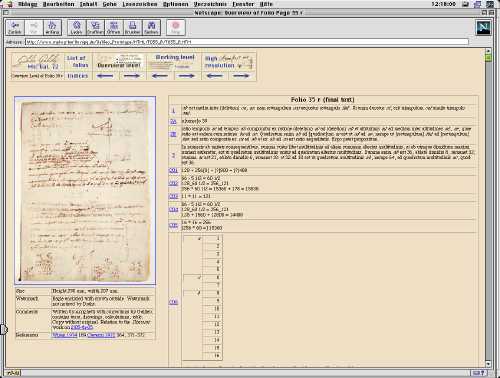The image size is (500, 378).
Task: Click the Netscape N logo icon
Action: 483,28
